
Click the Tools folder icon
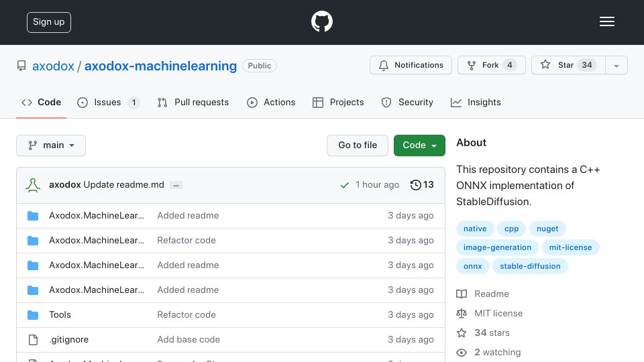point(33,315)
